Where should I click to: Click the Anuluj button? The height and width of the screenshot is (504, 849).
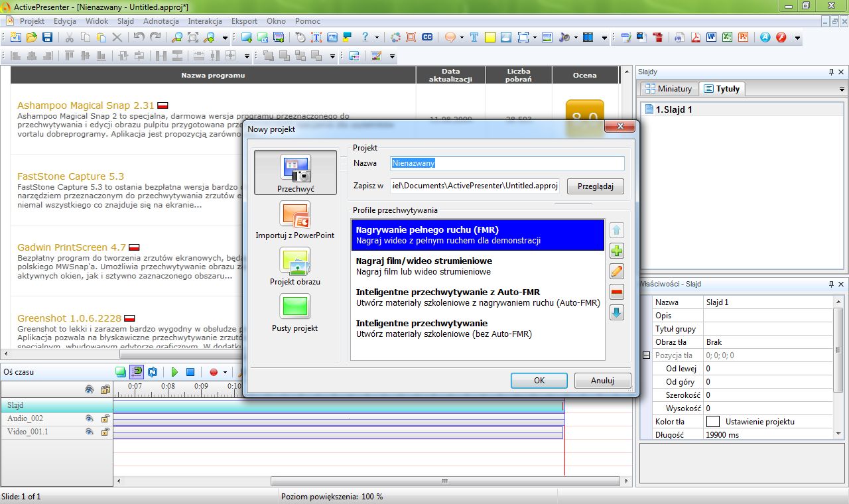(602, 381)
